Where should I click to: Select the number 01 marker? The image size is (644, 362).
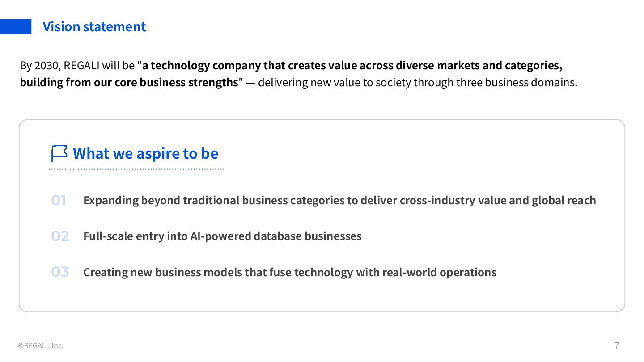(x=59, y=200)
